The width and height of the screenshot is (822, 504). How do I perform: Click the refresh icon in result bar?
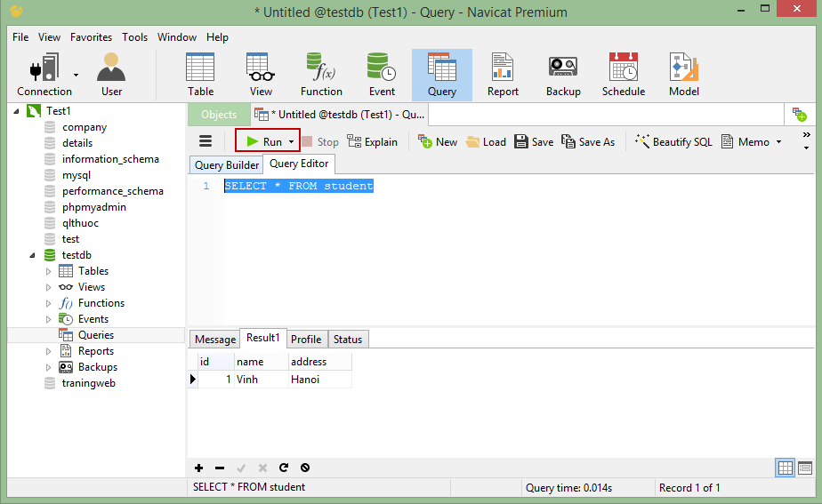click(x=284, y=468)
